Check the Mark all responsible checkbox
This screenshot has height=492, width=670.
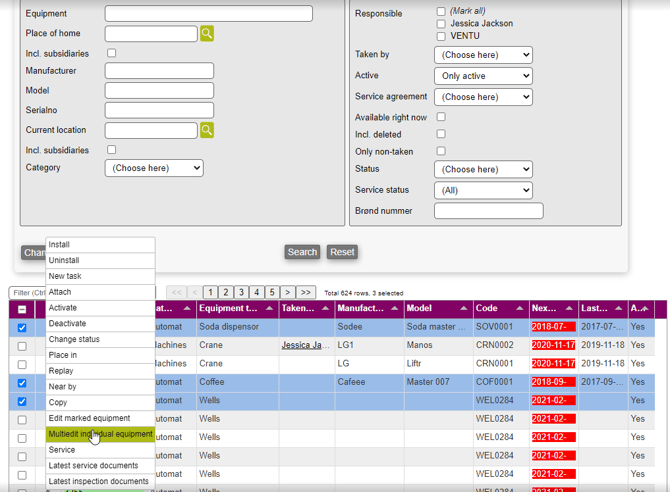pos(441,11)
